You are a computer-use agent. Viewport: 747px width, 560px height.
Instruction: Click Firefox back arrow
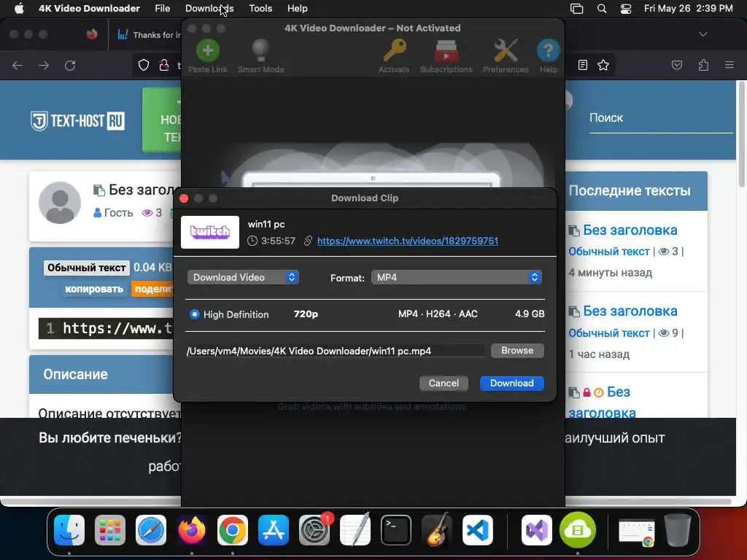[x=18, y=65]
